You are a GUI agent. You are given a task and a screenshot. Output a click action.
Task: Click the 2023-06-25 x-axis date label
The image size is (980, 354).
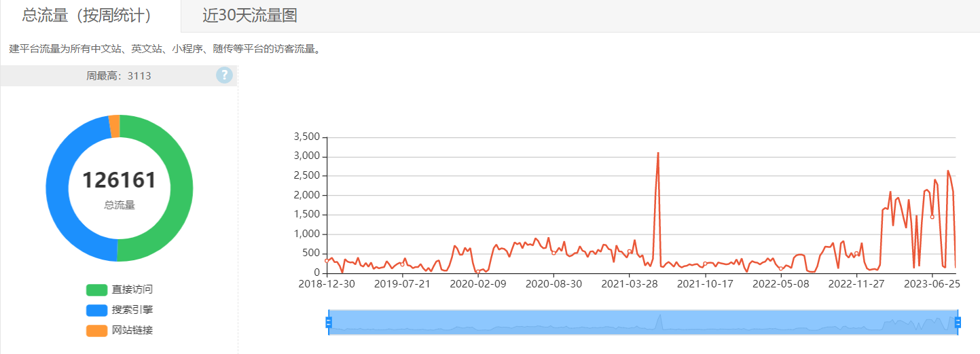(932, 283)
